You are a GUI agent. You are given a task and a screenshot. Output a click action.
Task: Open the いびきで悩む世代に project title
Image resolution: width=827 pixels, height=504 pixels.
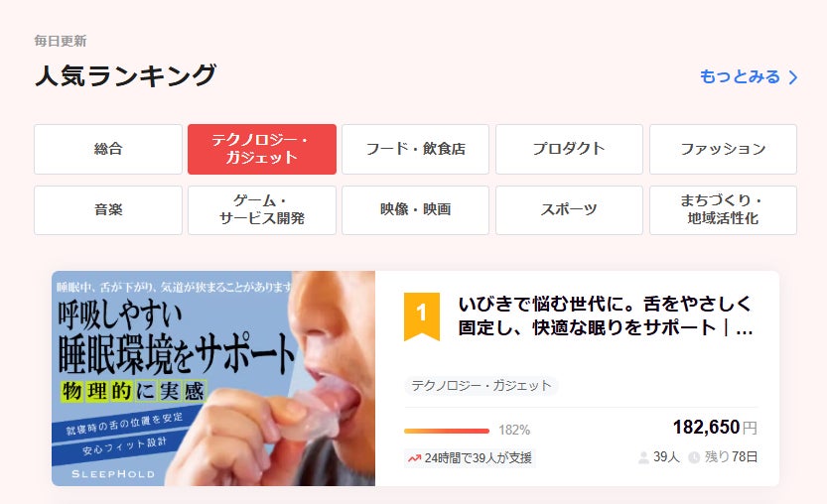[606, 315]
